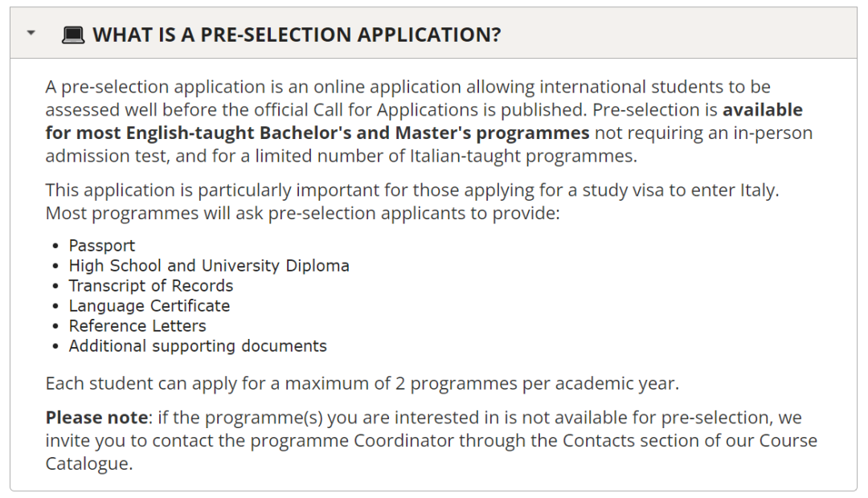
Task: Collapse the pre-selection accordion with the arrow
Action: pos(31,34)
